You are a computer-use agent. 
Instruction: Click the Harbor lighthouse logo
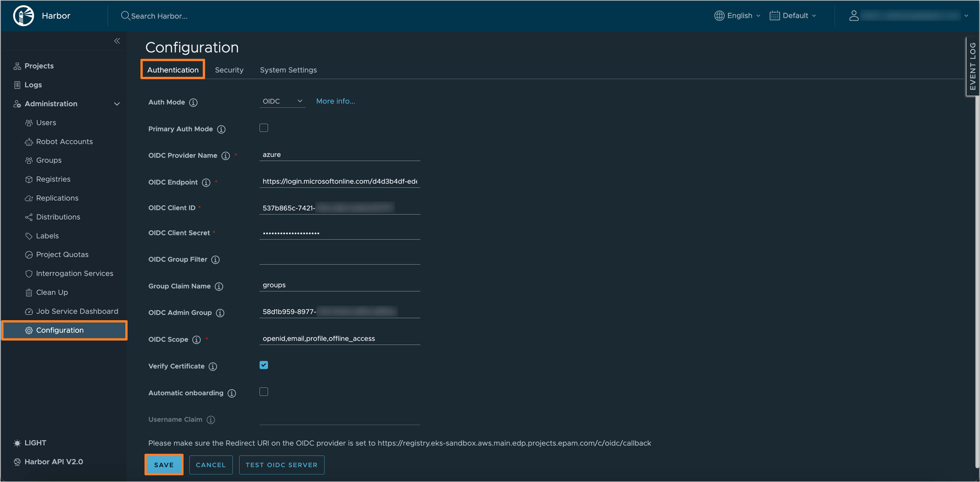coord(23,16)
